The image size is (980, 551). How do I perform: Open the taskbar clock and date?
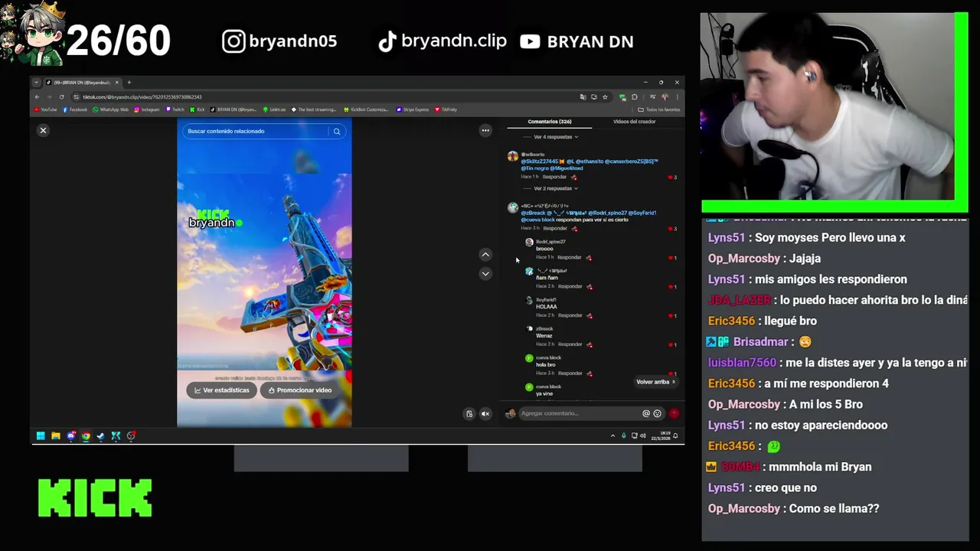pyautogui.click(x=662, y=436)
